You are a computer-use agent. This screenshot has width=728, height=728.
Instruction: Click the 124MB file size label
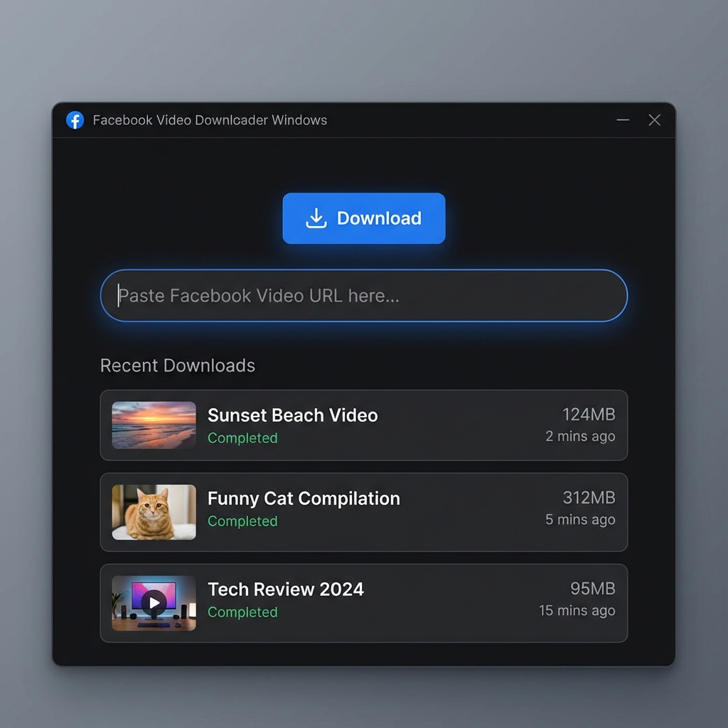click(589, 414)
